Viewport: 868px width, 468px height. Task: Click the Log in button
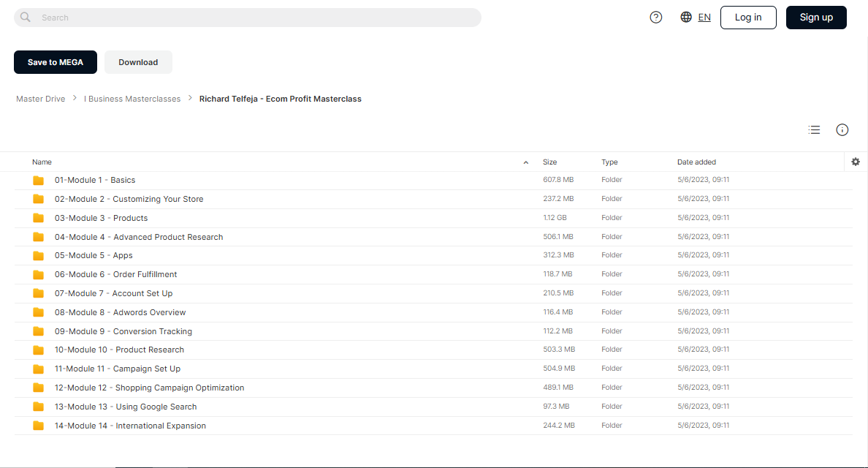tap(748, 17)
